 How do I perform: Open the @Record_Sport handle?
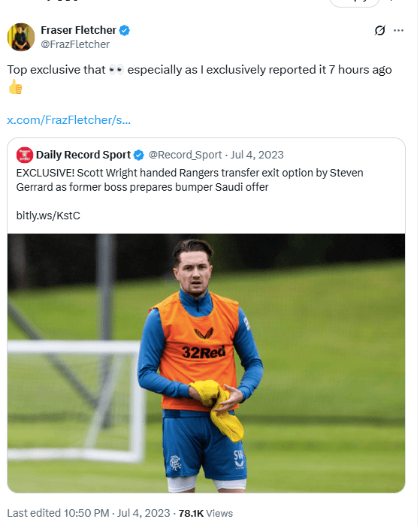[186, 155]
